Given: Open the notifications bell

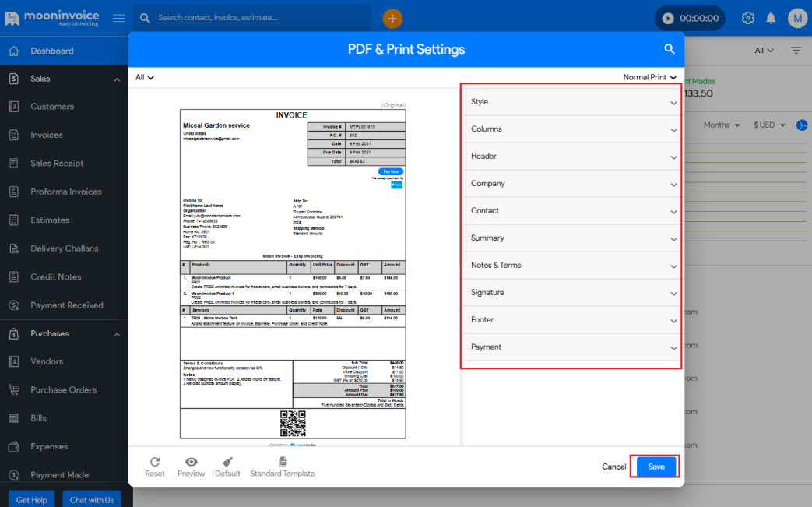Looking at the screenshot, I should coord(771,18).
